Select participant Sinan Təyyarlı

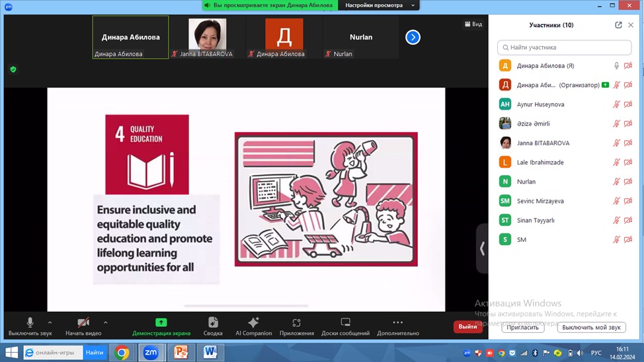(564, 220)
